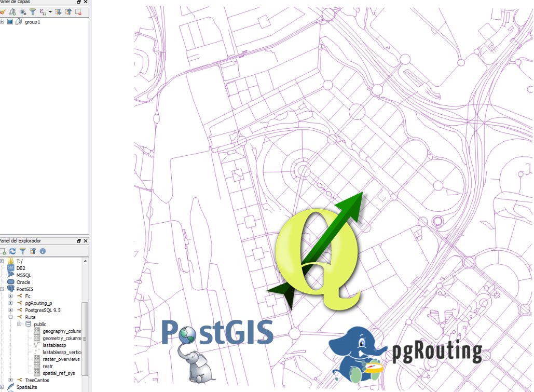Click the properties info icon in explorer

coord(43,251)
